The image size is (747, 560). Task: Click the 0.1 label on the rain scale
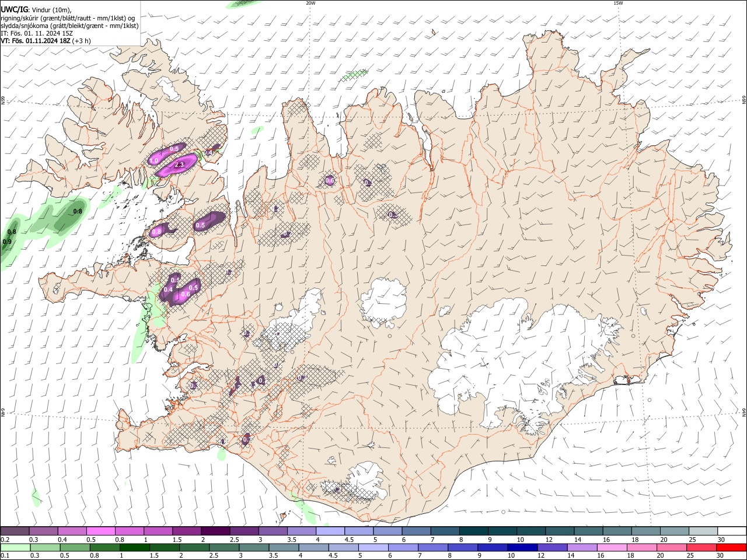(5, 555)
